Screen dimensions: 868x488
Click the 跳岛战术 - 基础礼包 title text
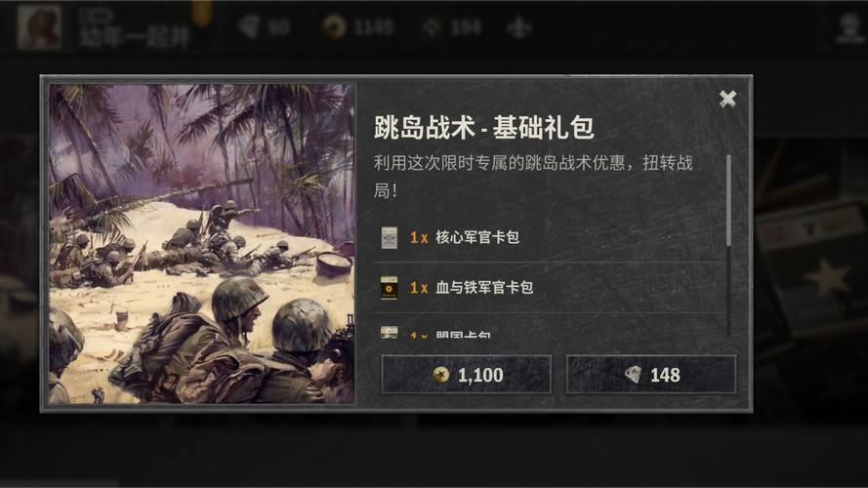pyautogui.click(x=484, y=127)
